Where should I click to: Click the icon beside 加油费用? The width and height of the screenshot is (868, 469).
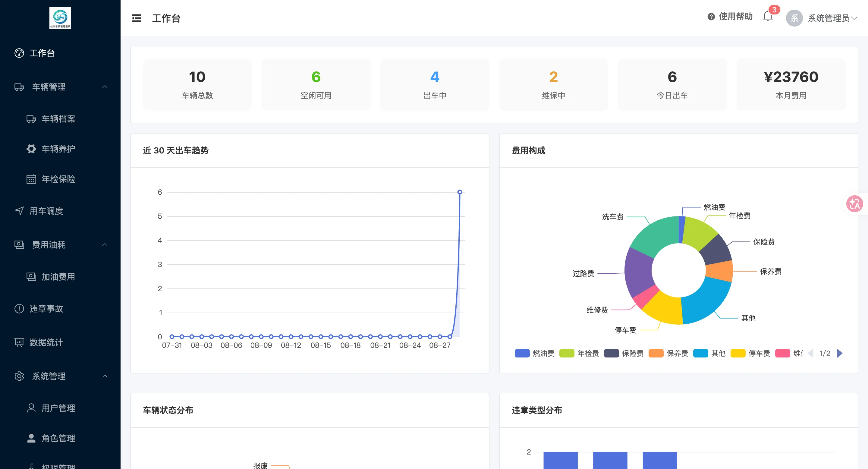pos(31,277)
